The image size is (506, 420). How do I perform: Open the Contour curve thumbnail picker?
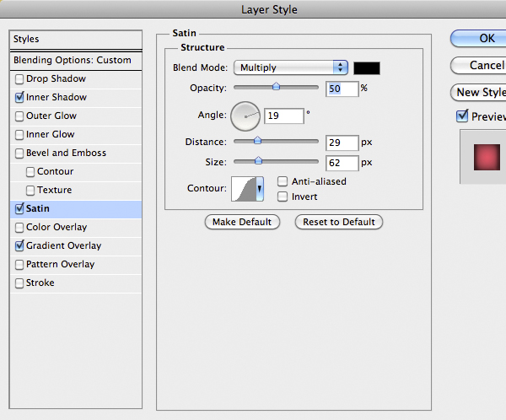click(x=243, y=189)
